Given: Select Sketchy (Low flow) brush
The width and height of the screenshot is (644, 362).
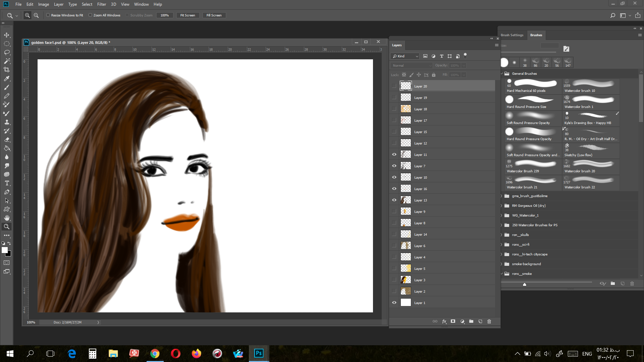Looking at the screenshot, I should pyautogui.click(x=591, y=150).
